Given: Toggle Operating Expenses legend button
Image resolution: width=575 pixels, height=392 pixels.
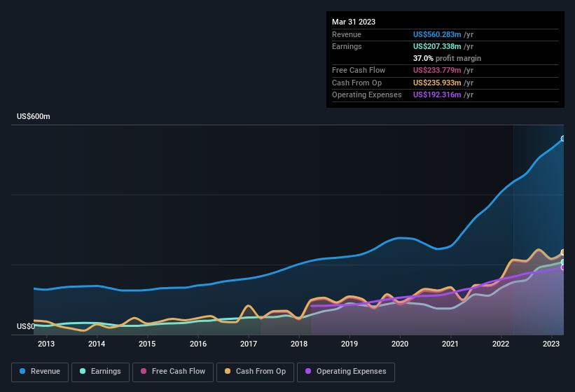Looking at the screenshot, I should 346,372.
